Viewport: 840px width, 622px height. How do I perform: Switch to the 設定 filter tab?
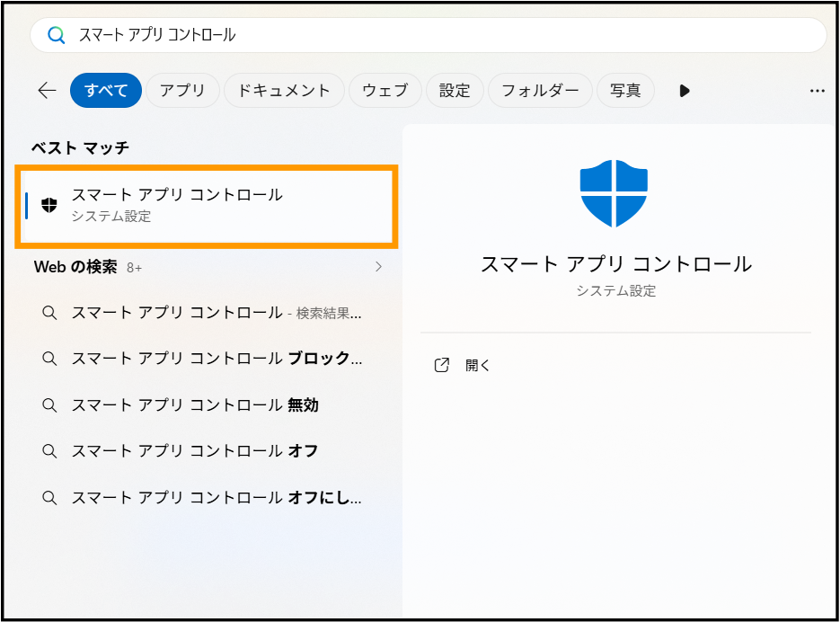pos(455,91)
